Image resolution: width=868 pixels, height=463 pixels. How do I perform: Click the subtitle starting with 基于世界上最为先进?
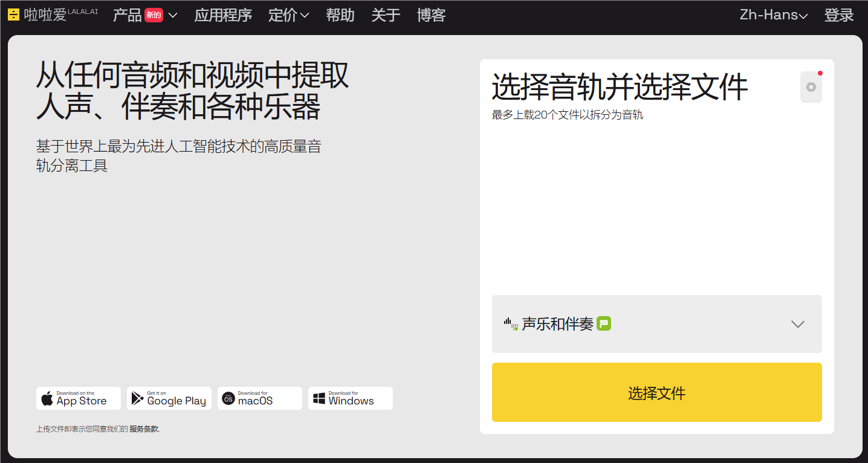[178, 156]
